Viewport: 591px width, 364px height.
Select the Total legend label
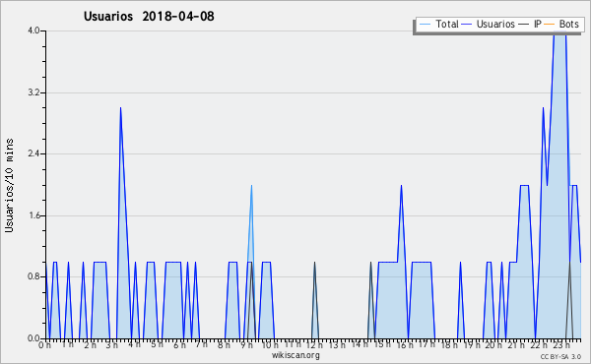[x=447, y=24]
